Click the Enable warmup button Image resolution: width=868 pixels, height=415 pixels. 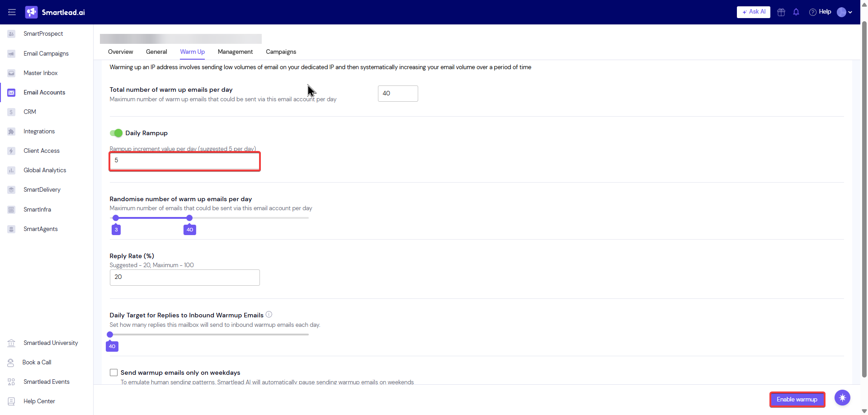point(797,399)
